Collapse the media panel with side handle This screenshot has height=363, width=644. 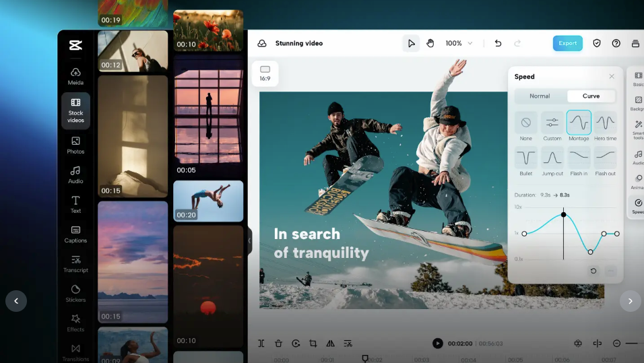coord(249,240)
